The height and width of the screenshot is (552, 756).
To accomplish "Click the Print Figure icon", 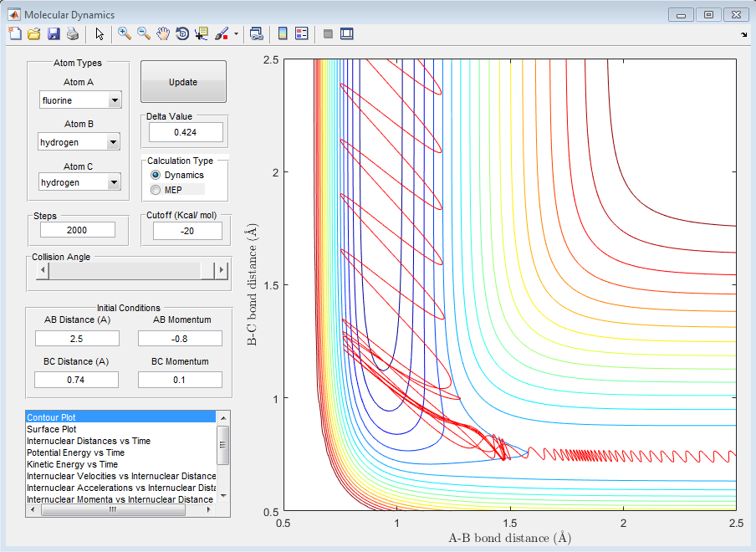I will tap(73, 33).
